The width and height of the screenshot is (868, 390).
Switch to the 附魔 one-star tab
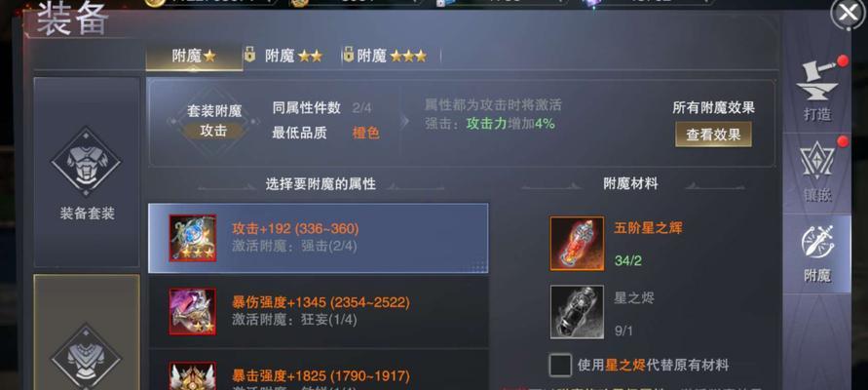(194, 56)
